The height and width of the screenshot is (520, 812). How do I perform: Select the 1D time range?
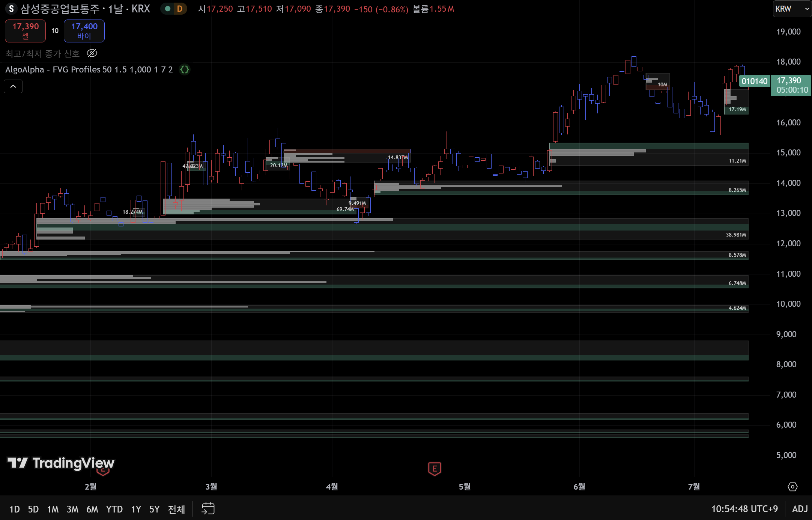pyautogui.click(x=14, y=509)
